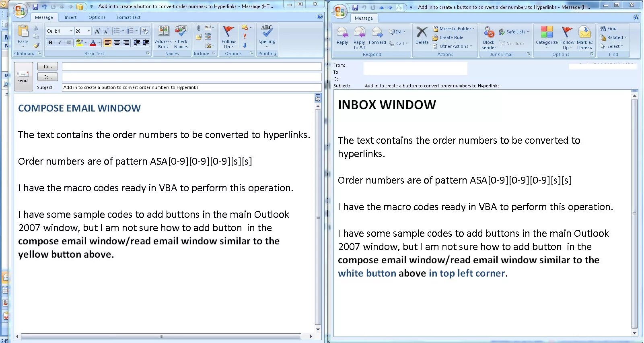Open the numbering list dropdown
The height and width of the screenshot is (343, 644).
[x=136, y=31]
